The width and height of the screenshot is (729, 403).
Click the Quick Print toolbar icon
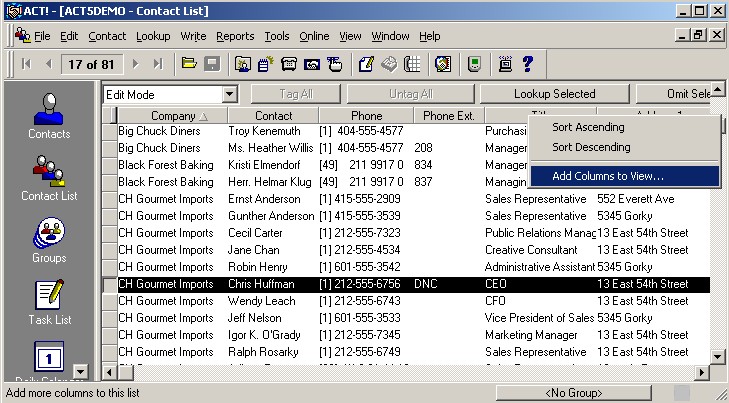[x=389, y=64]
